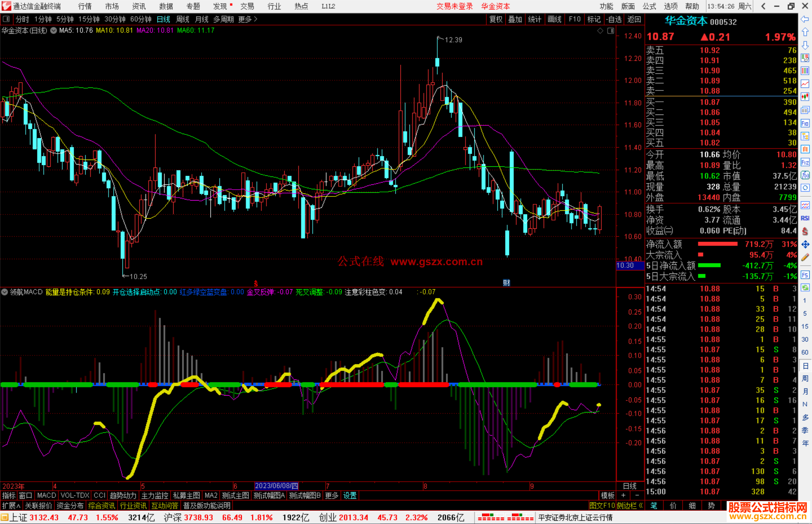Expand the 扩展 panel at bottom left
Screen dimensions: 812x524
(x=11, y=506)
